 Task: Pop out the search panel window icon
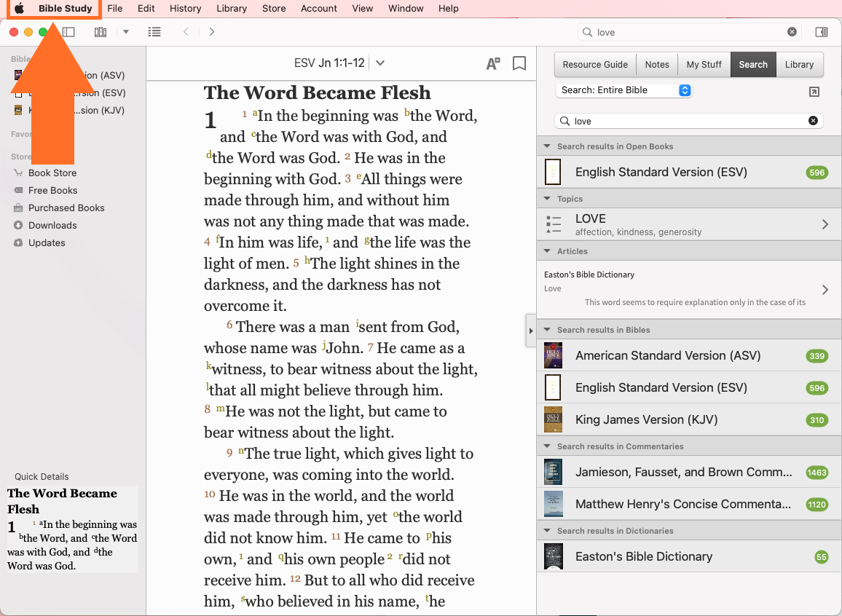tap(814, 92)
